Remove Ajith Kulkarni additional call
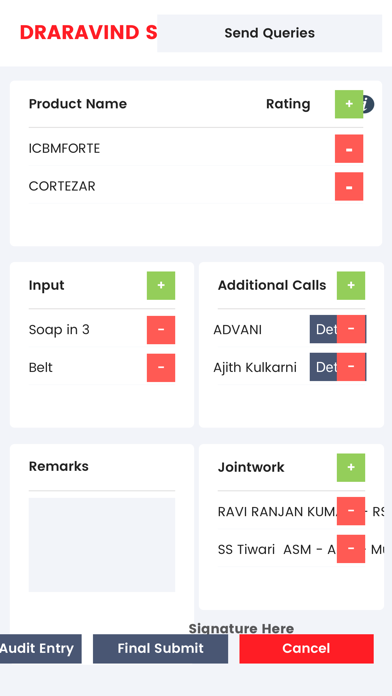This screenshot has width=392, height=696. tap(351, 367)
